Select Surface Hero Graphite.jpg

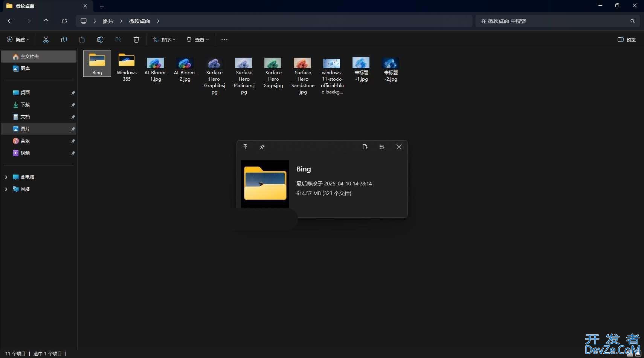tap(214, 75)
